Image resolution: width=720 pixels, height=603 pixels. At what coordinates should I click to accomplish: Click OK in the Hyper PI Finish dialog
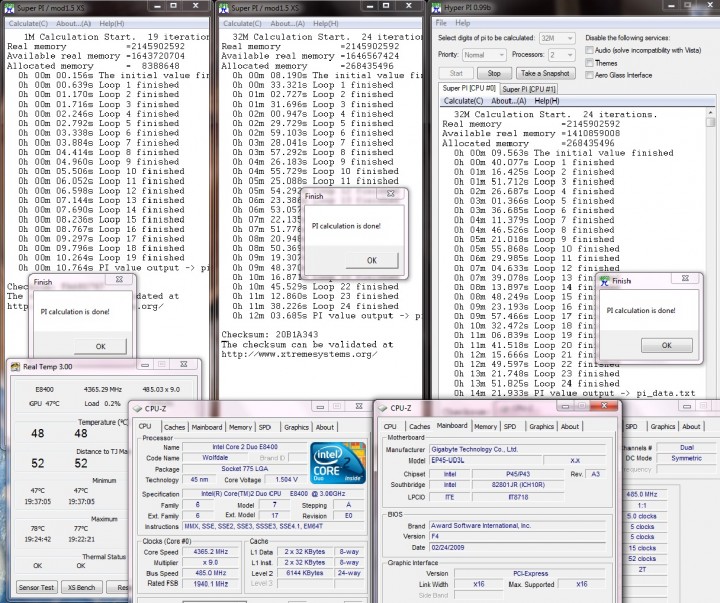[667, 345]
